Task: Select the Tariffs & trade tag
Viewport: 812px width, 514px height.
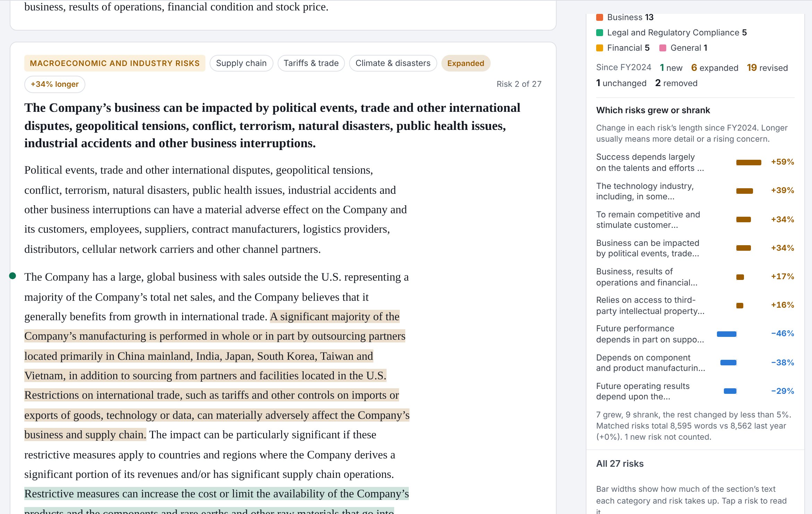Action: click(x=311, y=63)
